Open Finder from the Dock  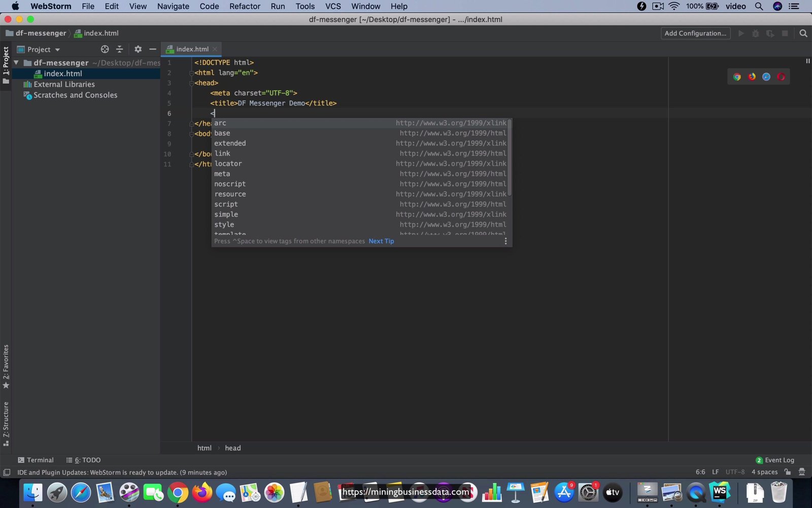pos(33,492)
